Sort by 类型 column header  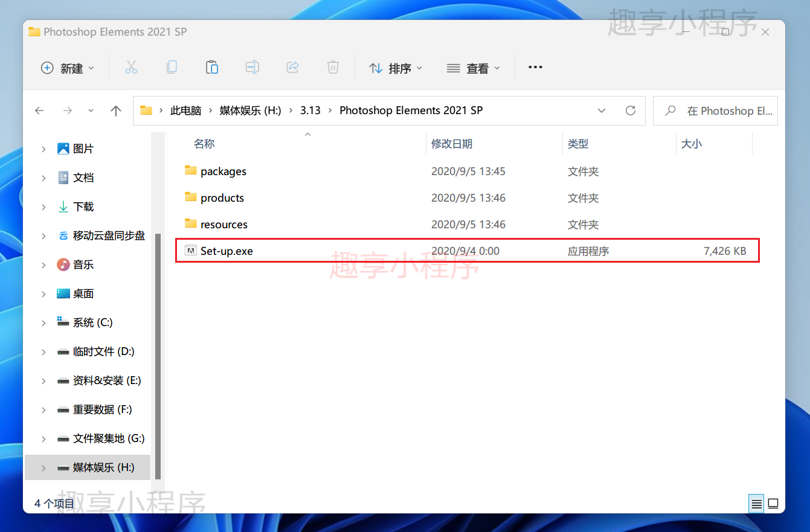point(578,144)
